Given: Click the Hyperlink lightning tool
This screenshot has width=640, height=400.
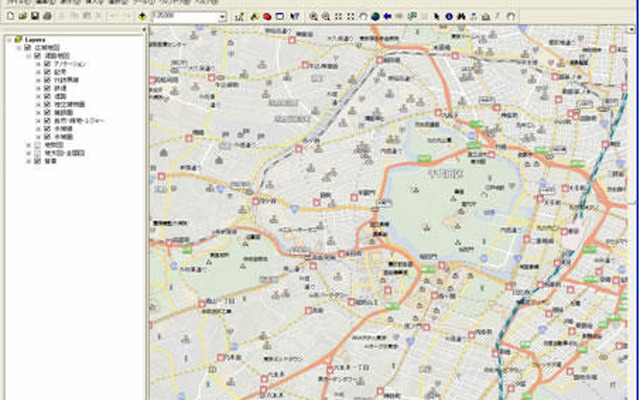Looking at the screenshot, I should (x=498, y=17).
